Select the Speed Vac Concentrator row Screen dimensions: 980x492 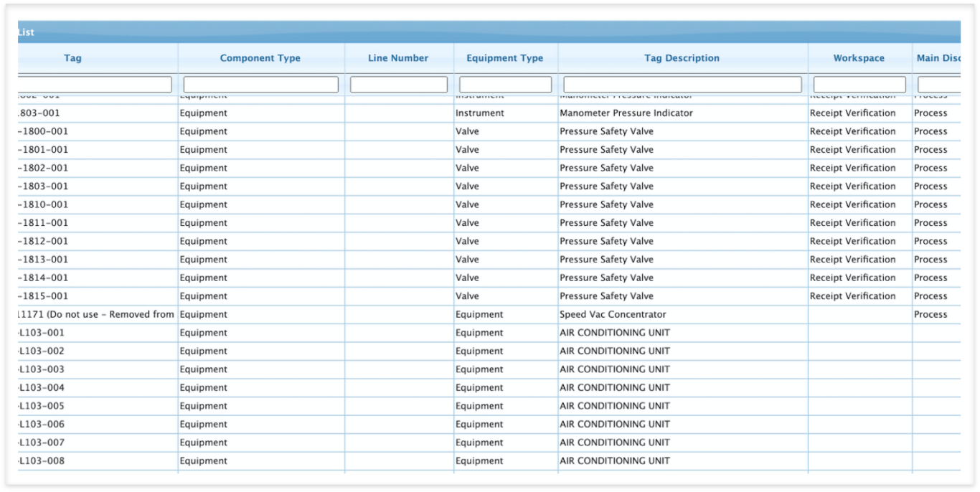[489, 314]
